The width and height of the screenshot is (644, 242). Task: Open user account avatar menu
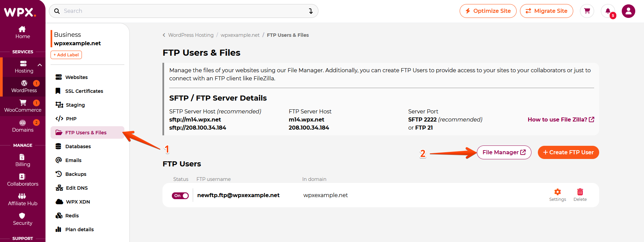click(x=628, y=11)
